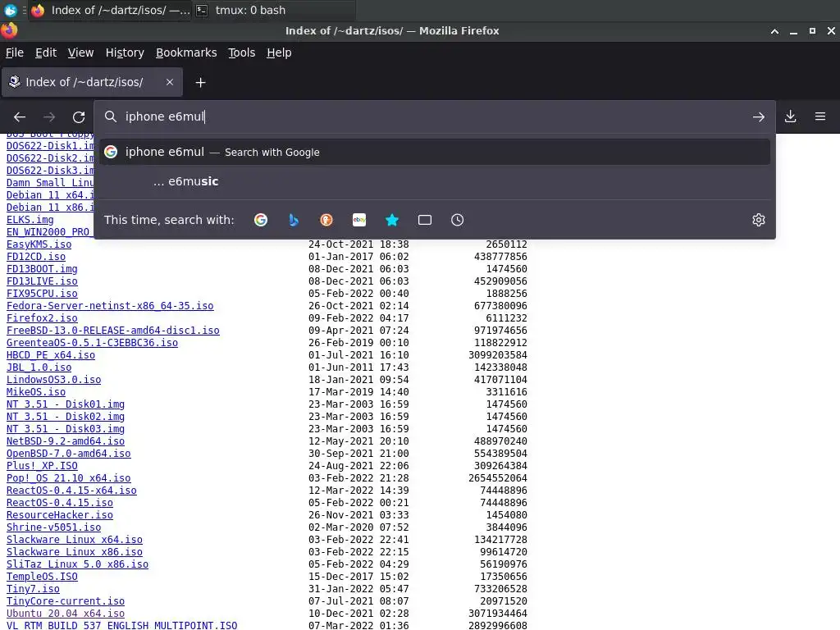Open the Firefox hamburger application menu
Image resolution: width=840 pixels, height=630 pixels.
click(819, 116)
